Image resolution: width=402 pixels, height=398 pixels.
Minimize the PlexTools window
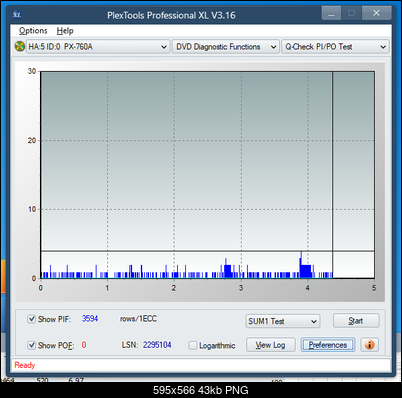[x=331, y=13]
